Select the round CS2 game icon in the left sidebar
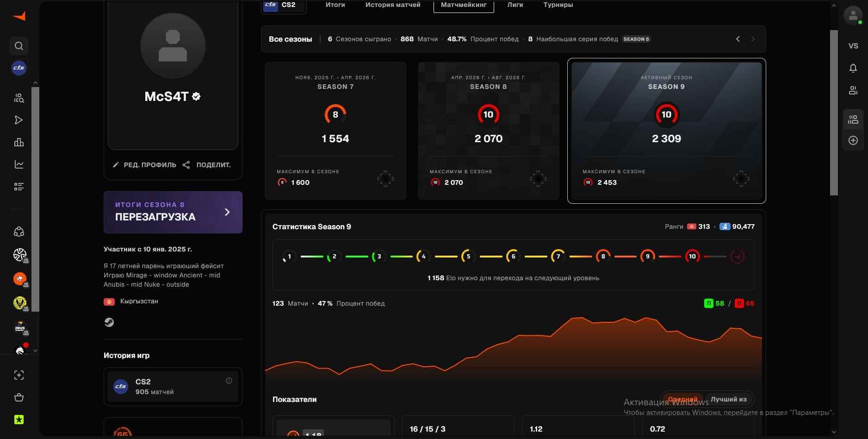 click(x=19, y=68)
